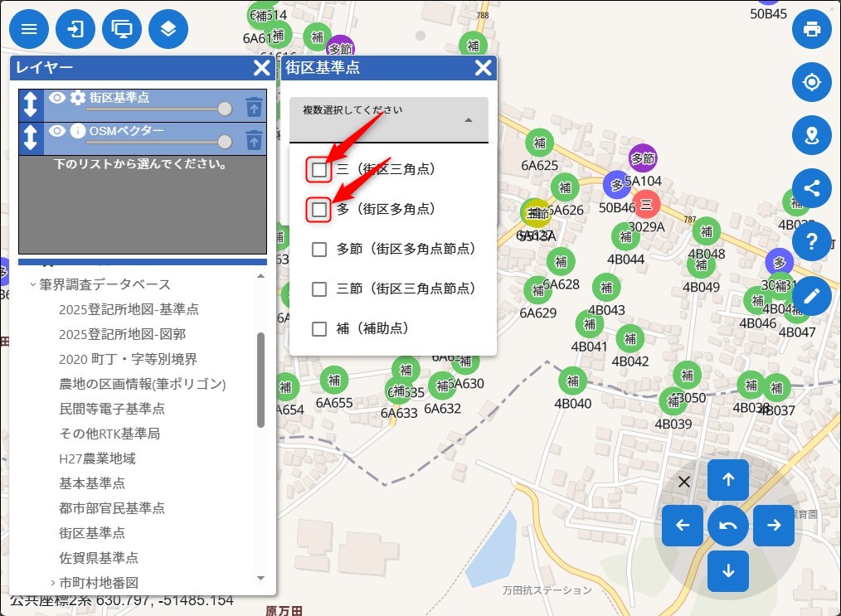Select 佐賀県基準点 in the layer list
The height and width of the screenshot is (616, 841).
tap(98, 557)
